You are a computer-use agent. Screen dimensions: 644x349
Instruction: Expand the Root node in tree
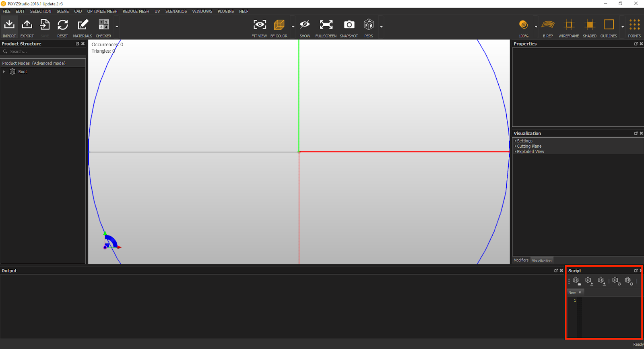tap(4, 72)
